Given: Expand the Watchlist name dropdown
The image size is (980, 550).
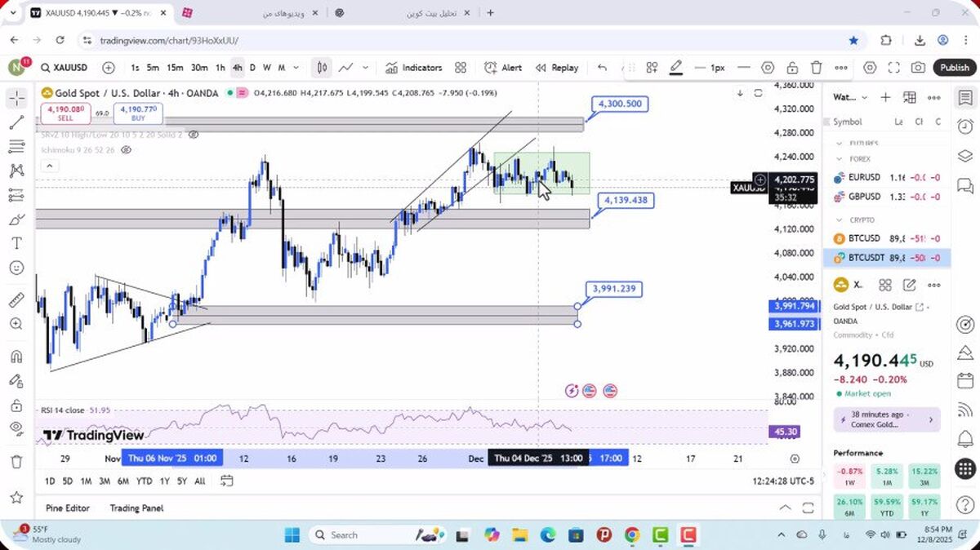Looking at the screenshot, I should pos(849,97).
